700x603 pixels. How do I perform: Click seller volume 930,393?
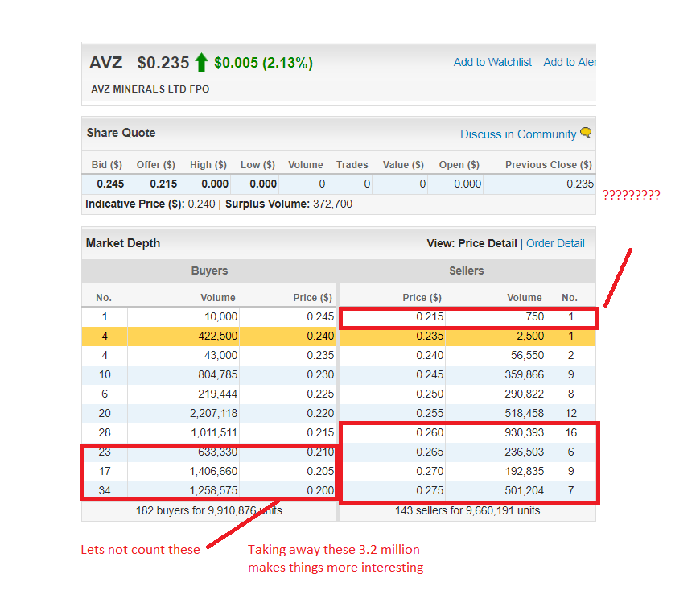pyautogui.click(x=525, y=432)
